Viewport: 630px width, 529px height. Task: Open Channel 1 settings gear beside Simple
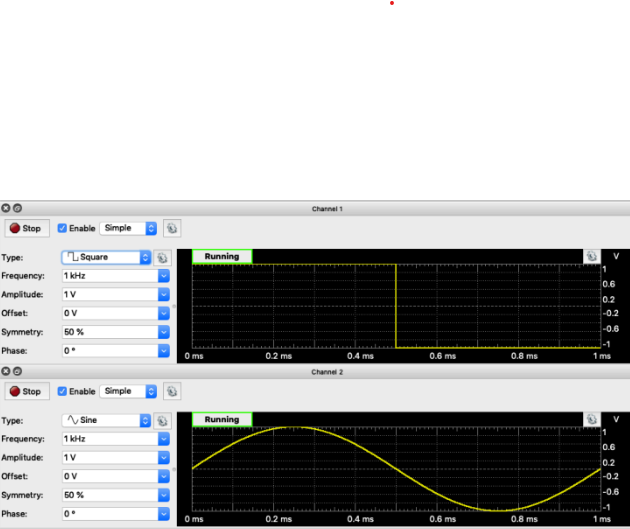[x=172, y=228]
